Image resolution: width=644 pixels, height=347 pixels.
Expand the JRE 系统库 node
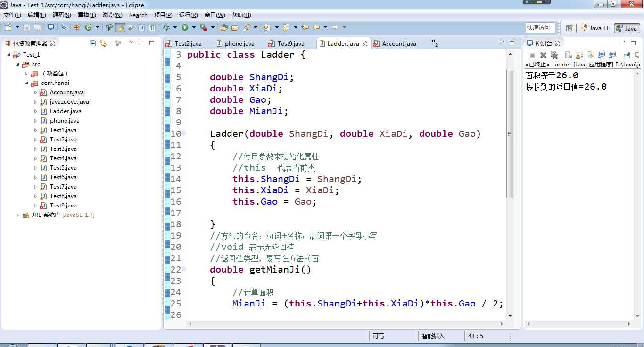(x=18, y=215)
